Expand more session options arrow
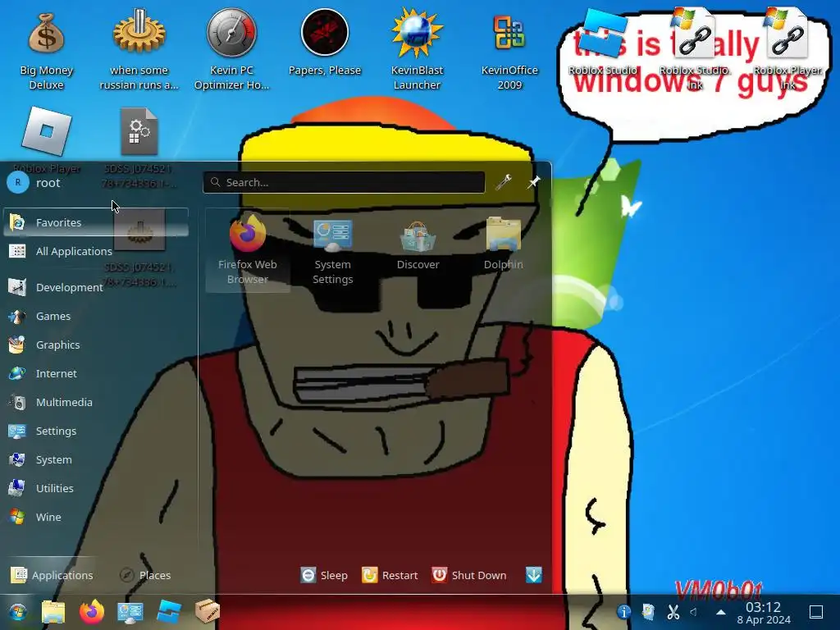 [x=534, y=575]
